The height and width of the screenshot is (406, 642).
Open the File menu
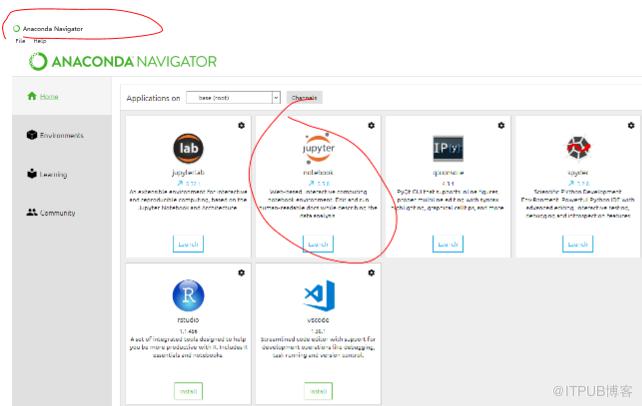(20, 41)
